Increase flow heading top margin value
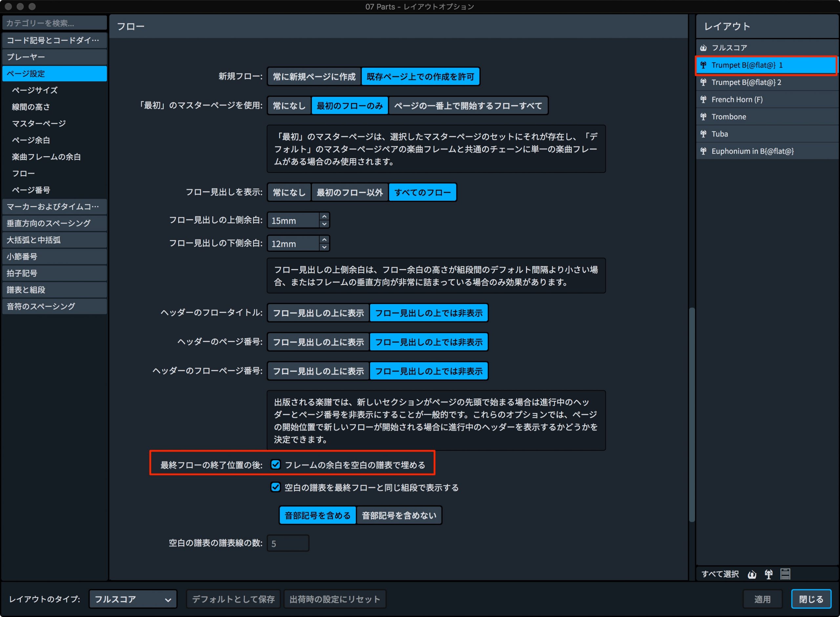Viewport: 840px width, 617px height. point(324,216)
